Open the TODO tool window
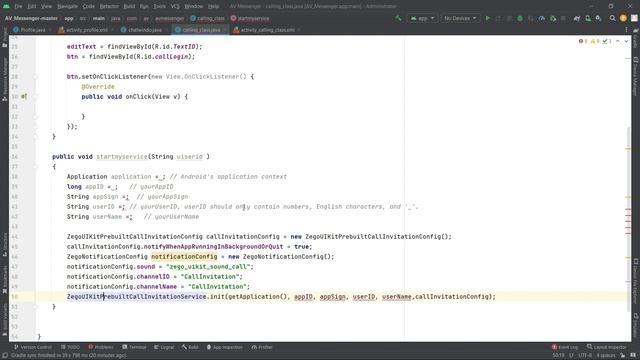 [71, 347]
